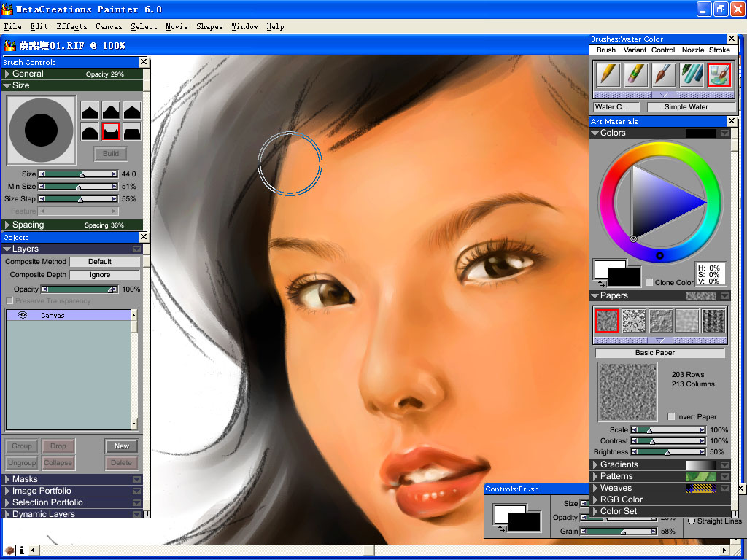Image resolution: width=747 pixels, height=560 pixels.
Task: Click the striped weave preview in Weaves header
Action: [700, 488]
